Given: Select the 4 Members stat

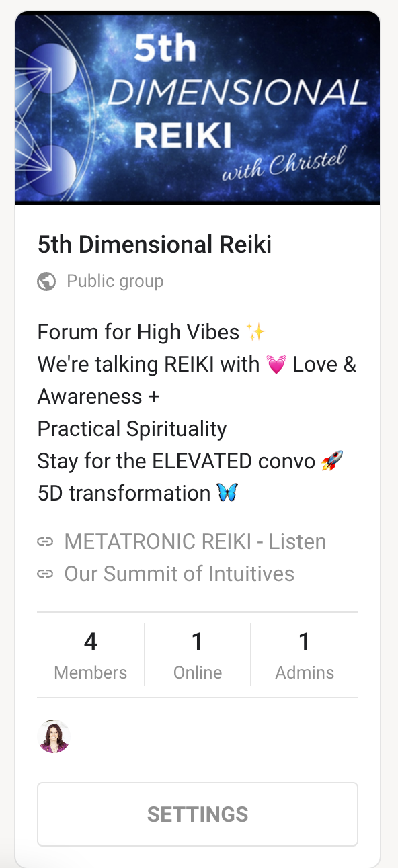Looking at the screenshot, I should [x=90, y=654].
